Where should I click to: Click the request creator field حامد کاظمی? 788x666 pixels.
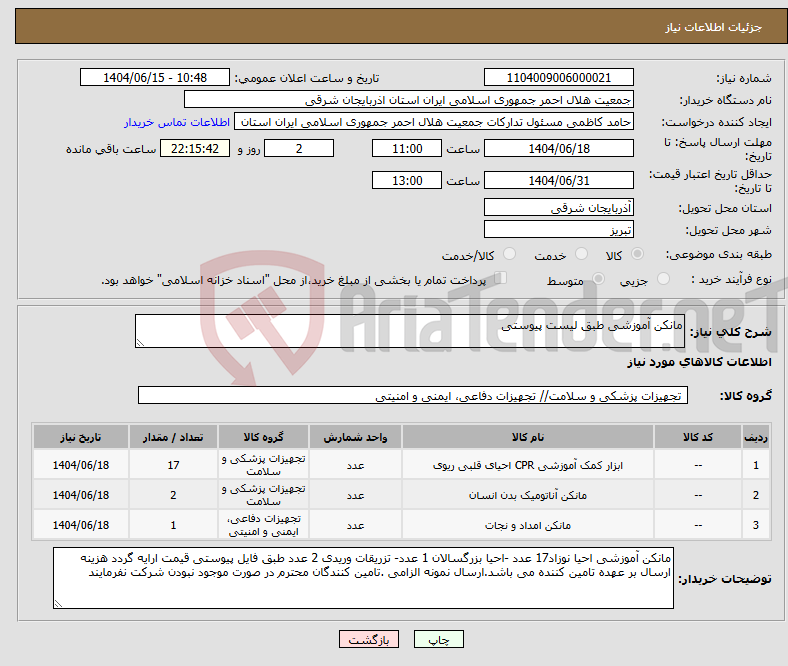[434, 122]
